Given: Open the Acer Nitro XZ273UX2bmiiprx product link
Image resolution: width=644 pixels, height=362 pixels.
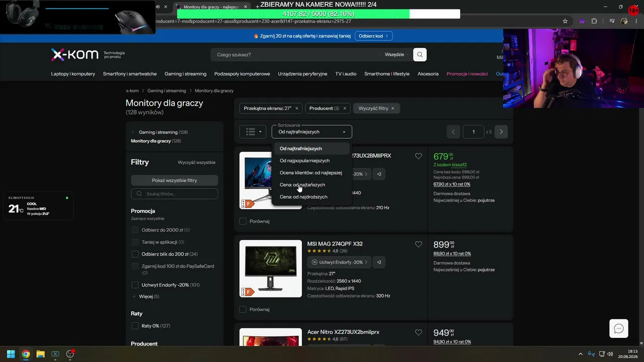Looking at the screenshot, I should coord(343,332).
